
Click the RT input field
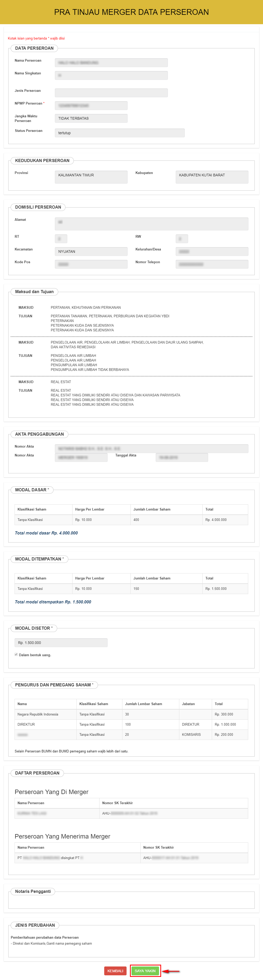pyautogui.click(x=61, y=238)
